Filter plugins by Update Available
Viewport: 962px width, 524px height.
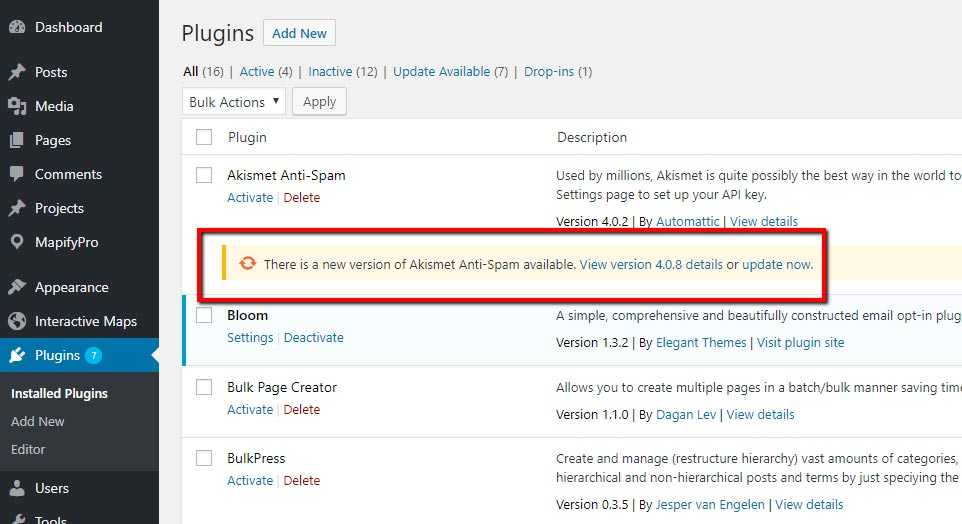[x=441, y=72]
